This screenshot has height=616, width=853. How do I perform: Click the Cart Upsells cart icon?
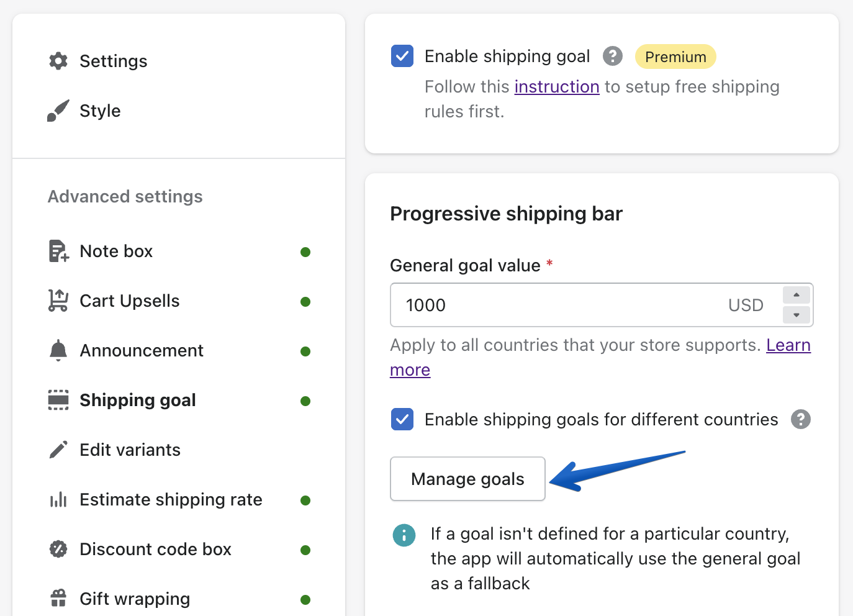tap(58, 301)
